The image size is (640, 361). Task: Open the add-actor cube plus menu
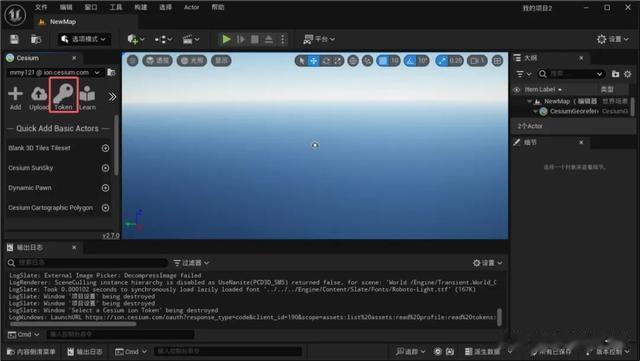[136, 39]
